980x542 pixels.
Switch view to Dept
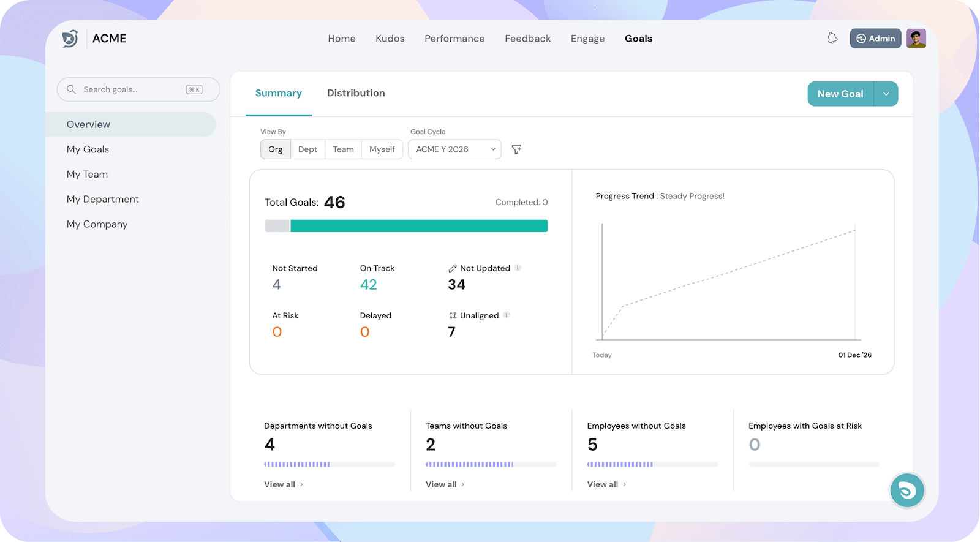coord(307,149)
